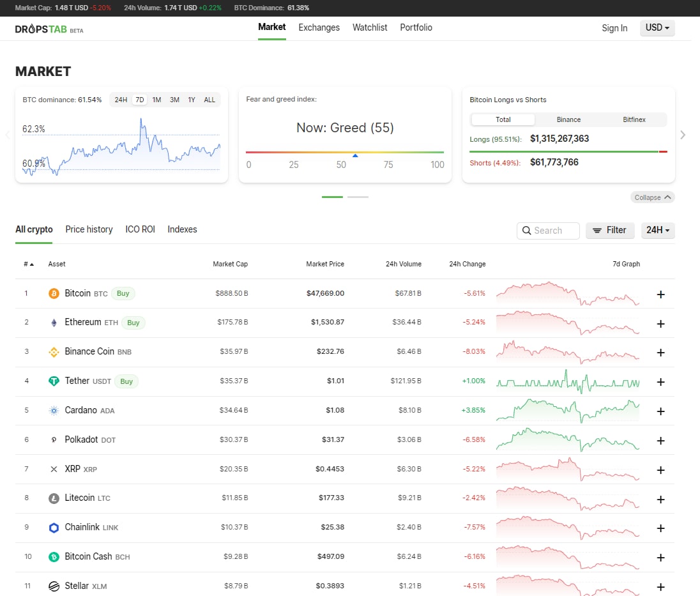The width and height of the screenshot is (700, 596).
Task: Click the Cardano coin icon
Action: (x=54, y=411)
